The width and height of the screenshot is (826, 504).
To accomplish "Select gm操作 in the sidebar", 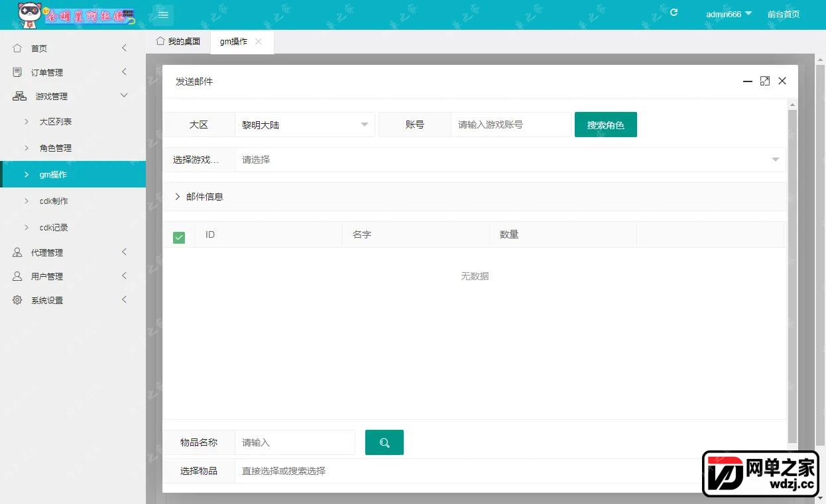I will click(x=73, y=174).
